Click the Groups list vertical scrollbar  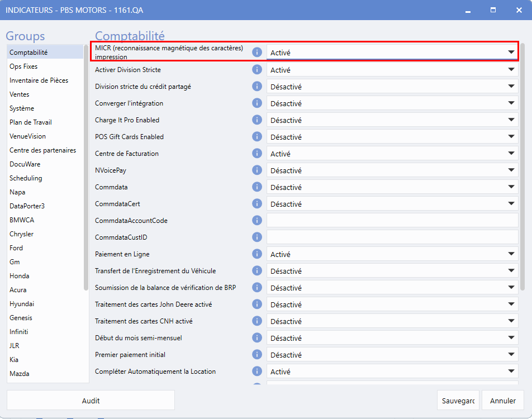tap(86, 167)
